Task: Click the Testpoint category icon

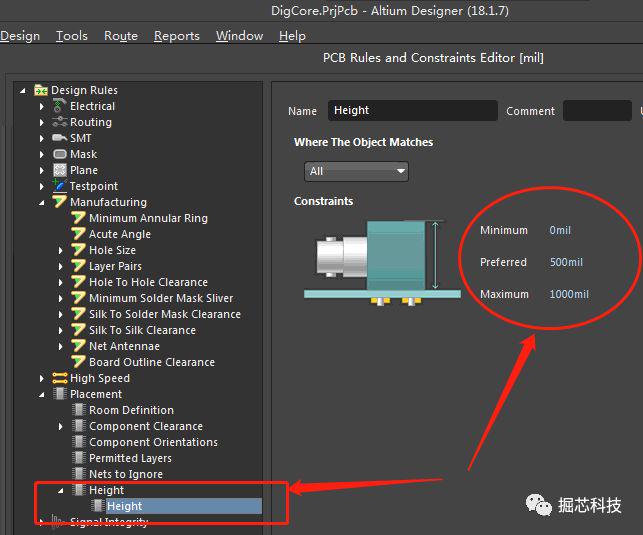Action: [x=59, y=185]
